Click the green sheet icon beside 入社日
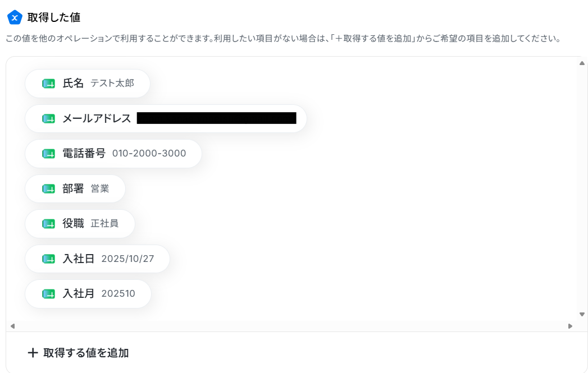This screenshot has width=588, height=373. [48, 259]
